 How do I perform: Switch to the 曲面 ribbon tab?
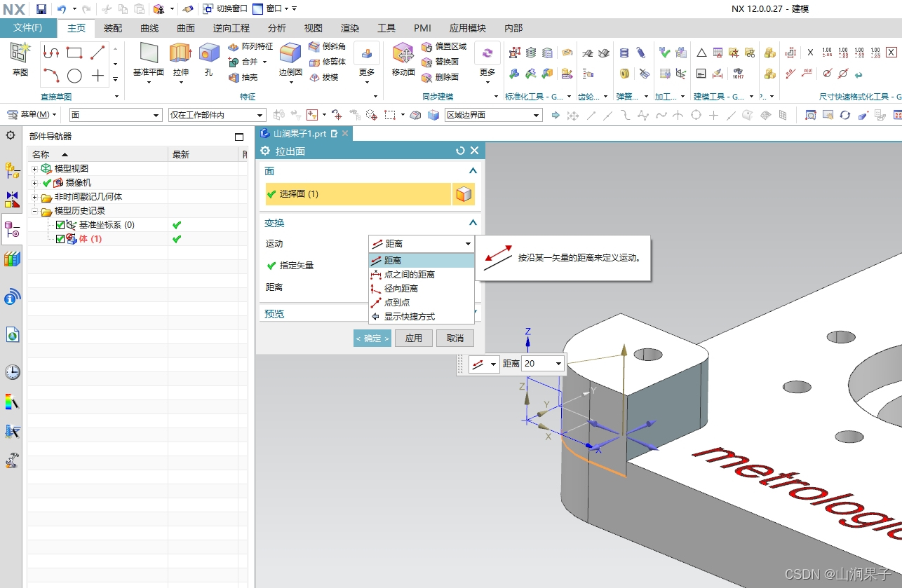[x=186, y=28]
